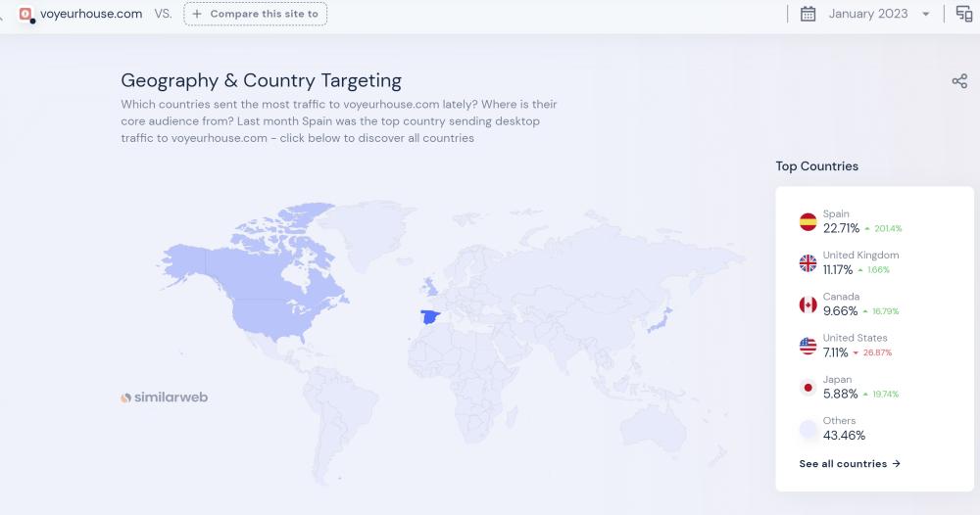Click Canada region on the world map

[x=265, y=255]
